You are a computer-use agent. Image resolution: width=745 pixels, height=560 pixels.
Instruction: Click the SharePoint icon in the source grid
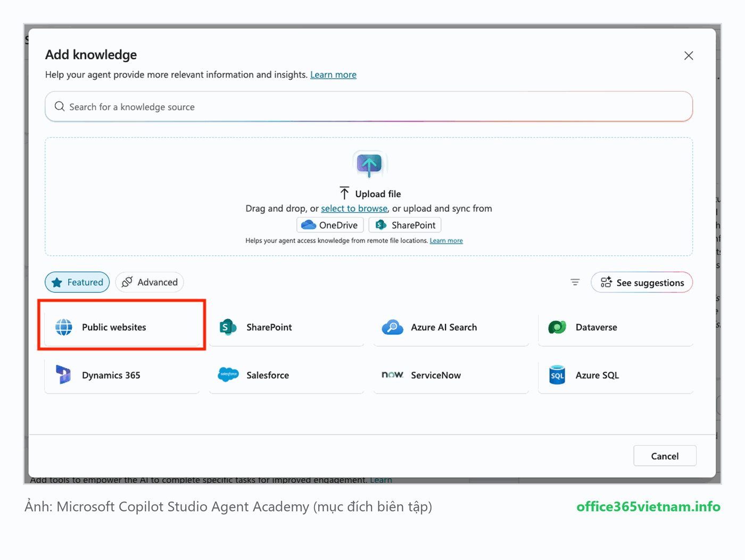(228, 327)
